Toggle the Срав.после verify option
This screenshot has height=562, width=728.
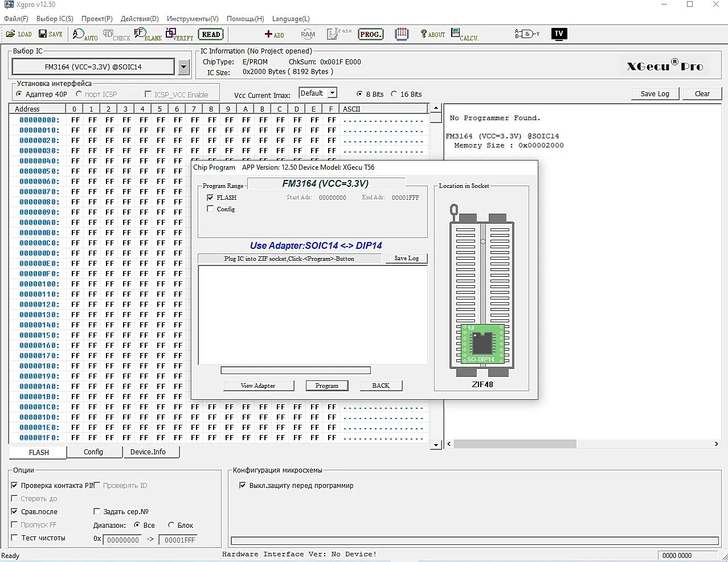pos(15,511)
